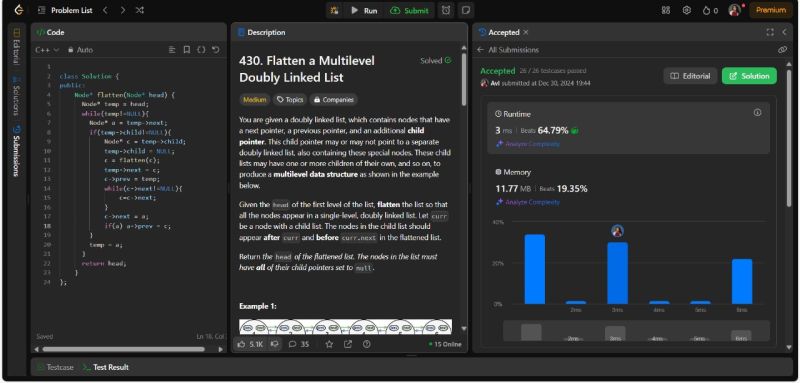Image resolution: width=800 pixels, height=383 pixels.
Task: Submit the solution
Action: [409, 10]
